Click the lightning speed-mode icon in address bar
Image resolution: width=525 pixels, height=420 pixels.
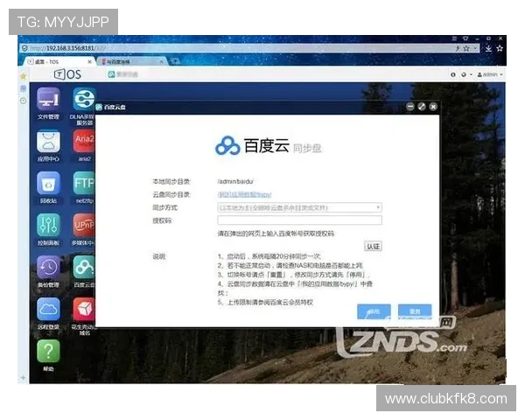click(458, 49)
